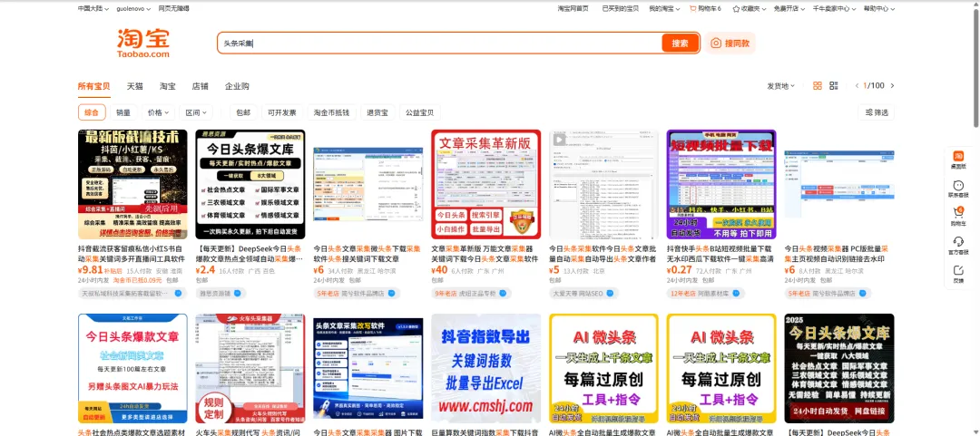Open 已买到的宝贝 link
Image resolution: width=980 pixels, height=436 pixels.
(620, 9)
